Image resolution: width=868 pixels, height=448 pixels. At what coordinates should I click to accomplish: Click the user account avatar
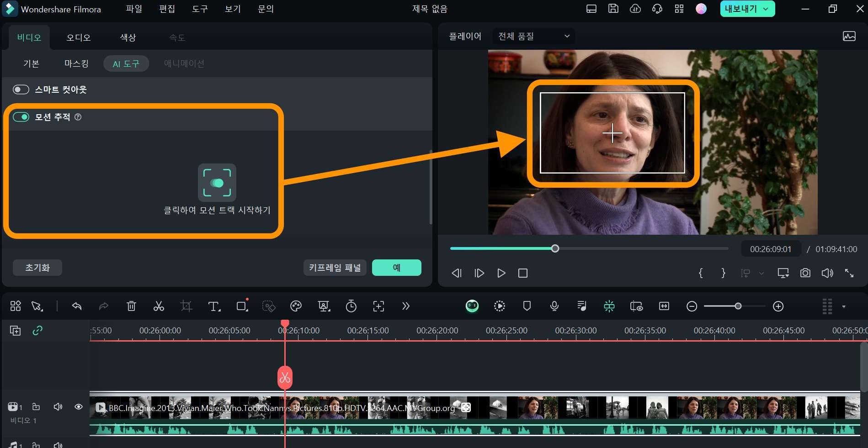701,9
